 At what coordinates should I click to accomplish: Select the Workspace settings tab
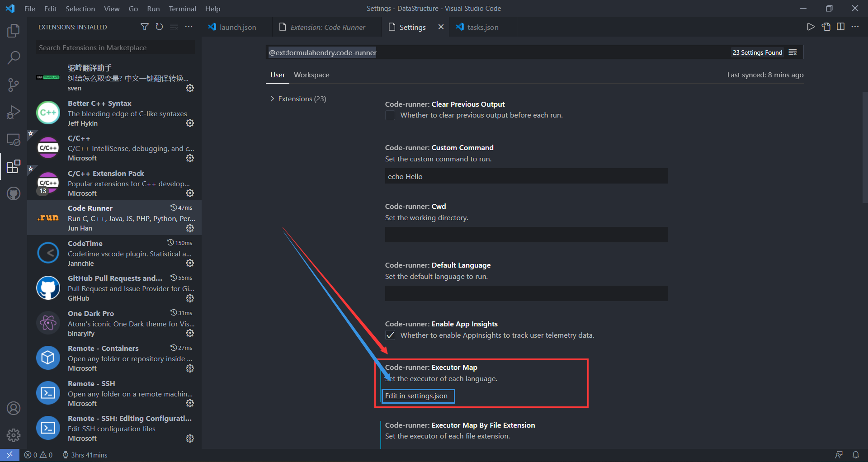(311, 75)
